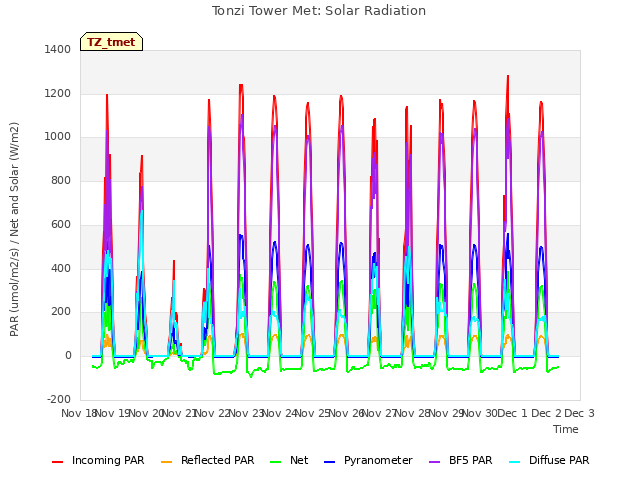The image size is (640, 480).
Task: Select the BF5 PAR legend entry
Action: point(461,460)
